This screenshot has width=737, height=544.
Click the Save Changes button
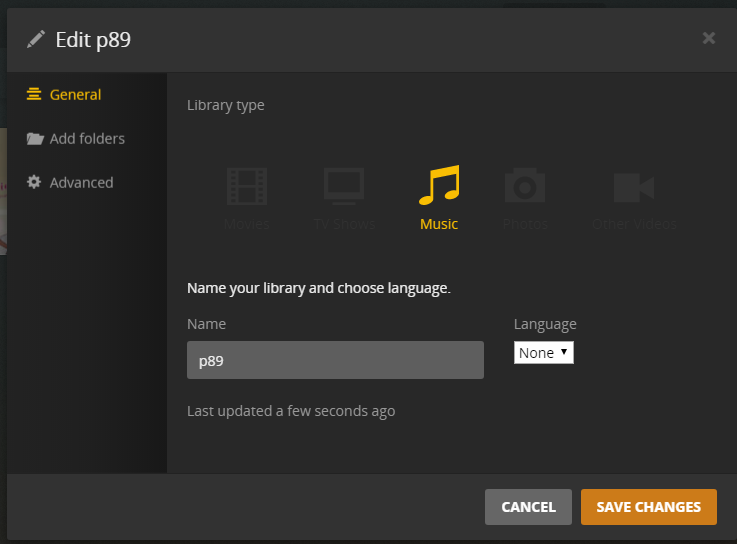[649, 507]
